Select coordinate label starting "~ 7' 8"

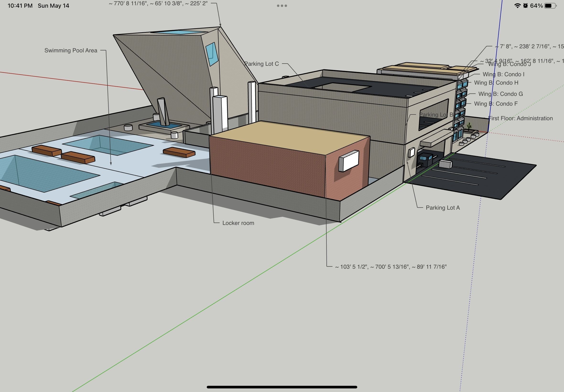tap(529, 46)
